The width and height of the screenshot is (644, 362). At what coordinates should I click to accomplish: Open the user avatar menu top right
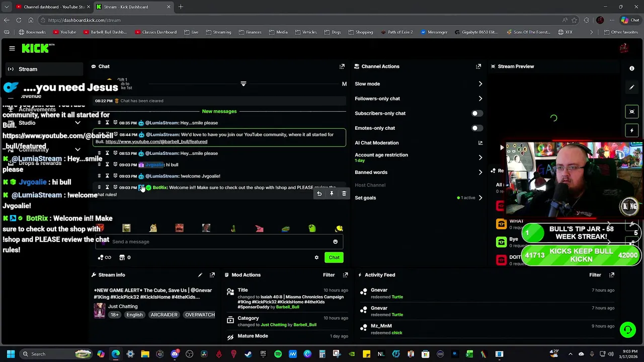[624, 48]
